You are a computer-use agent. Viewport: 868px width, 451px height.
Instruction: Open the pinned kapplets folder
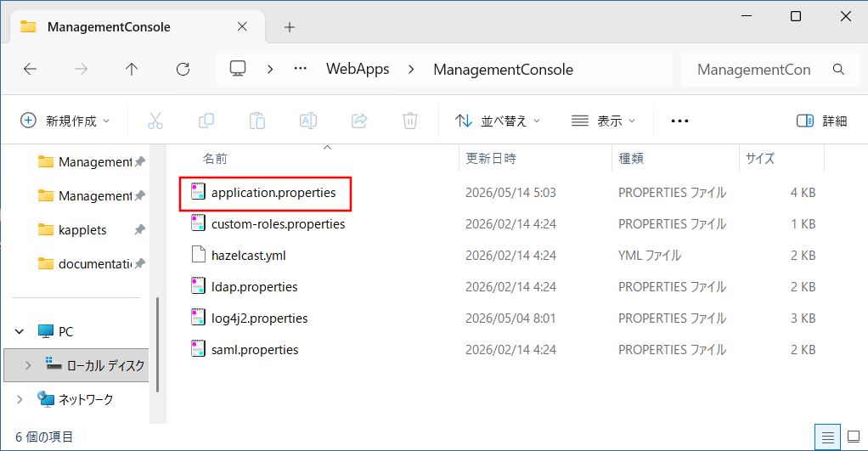click(x=82, y=229)
